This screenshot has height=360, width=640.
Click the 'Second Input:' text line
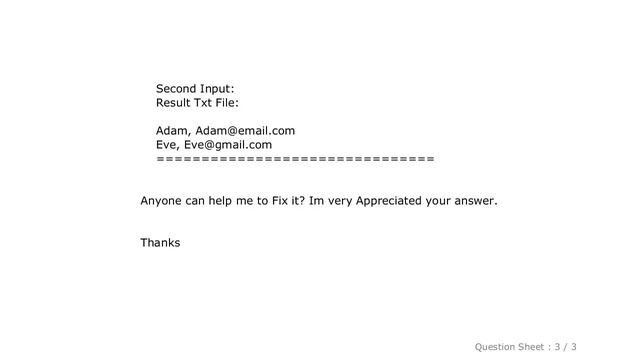coord(195,89)
